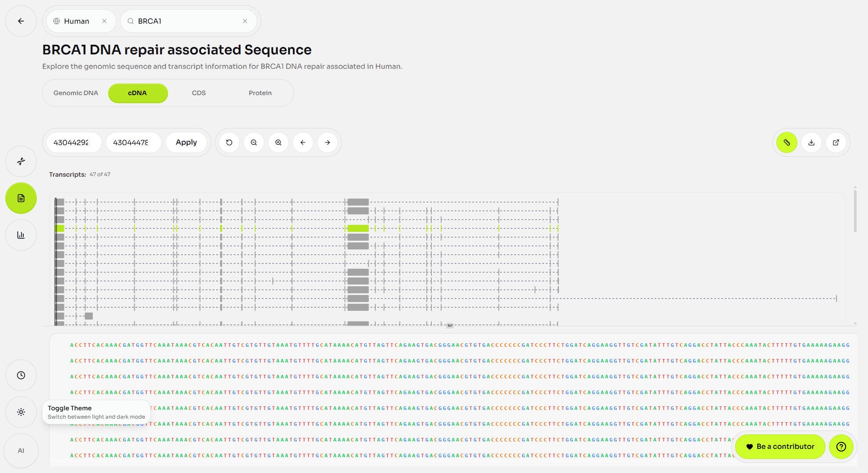Switch to the Protein tab

coord(260,93)
